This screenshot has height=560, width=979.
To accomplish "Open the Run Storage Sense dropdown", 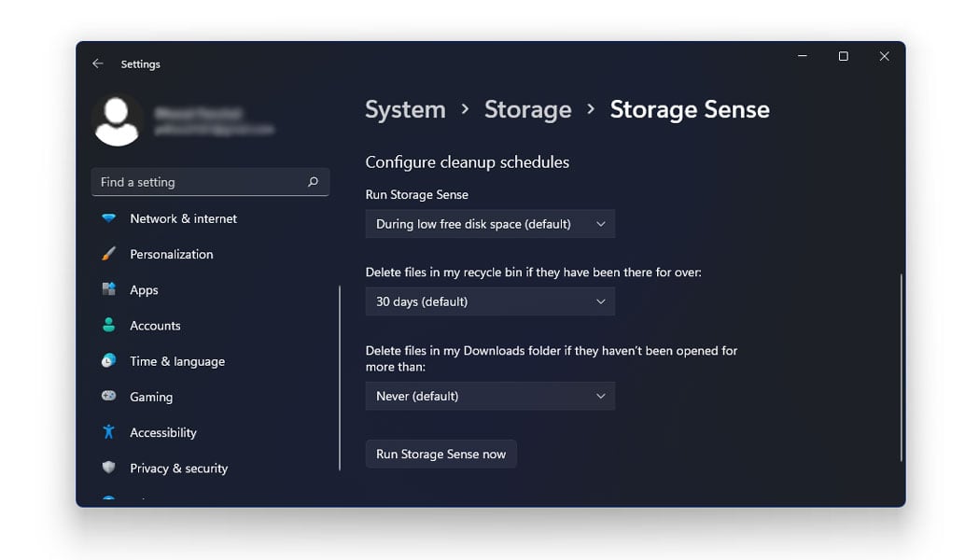I will [x=490, y=223].
